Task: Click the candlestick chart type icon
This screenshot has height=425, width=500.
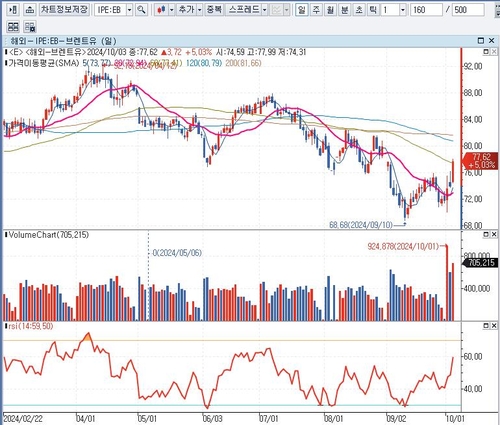Action: point(162,10)
